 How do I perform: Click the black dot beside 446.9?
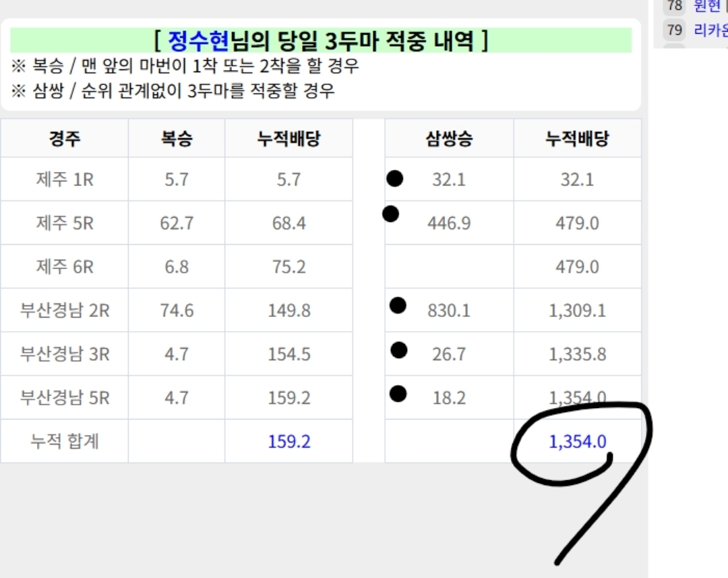(390, 214)
